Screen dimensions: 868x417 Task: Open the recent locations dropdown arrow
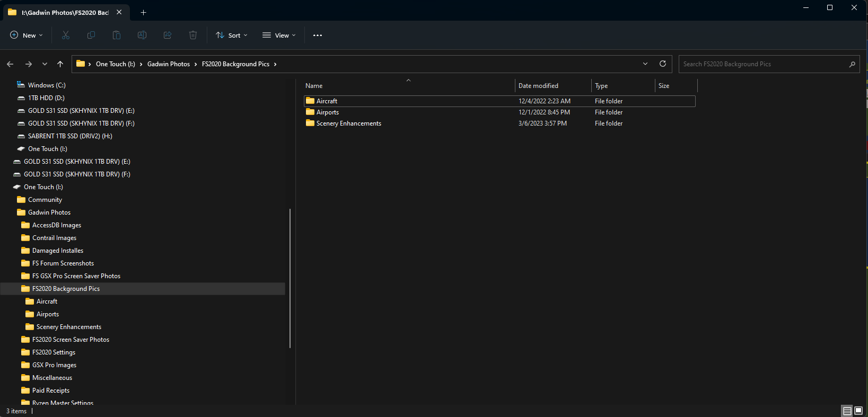tap(45, 64)
